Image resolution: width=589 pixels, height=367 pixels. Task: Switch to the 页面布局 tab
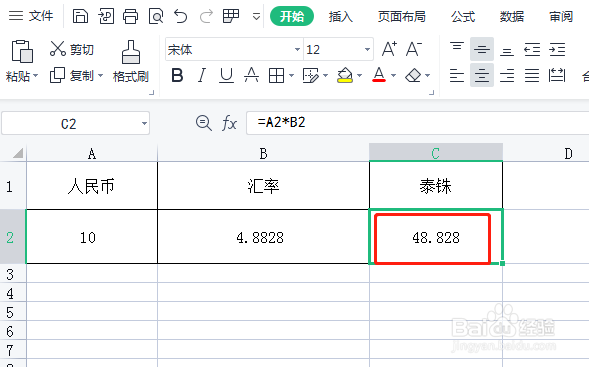pyautogui.click(x=402, y=17)
